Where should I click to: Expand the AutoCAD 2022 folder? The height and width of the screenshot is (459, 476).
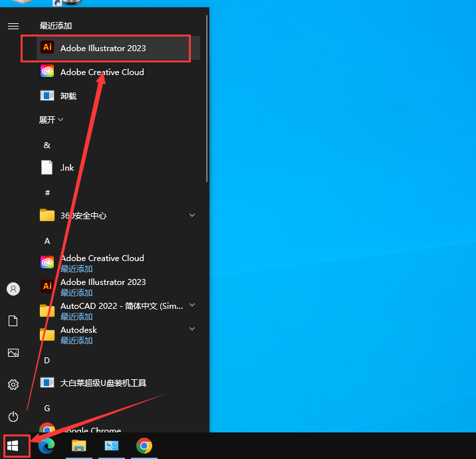192,306
